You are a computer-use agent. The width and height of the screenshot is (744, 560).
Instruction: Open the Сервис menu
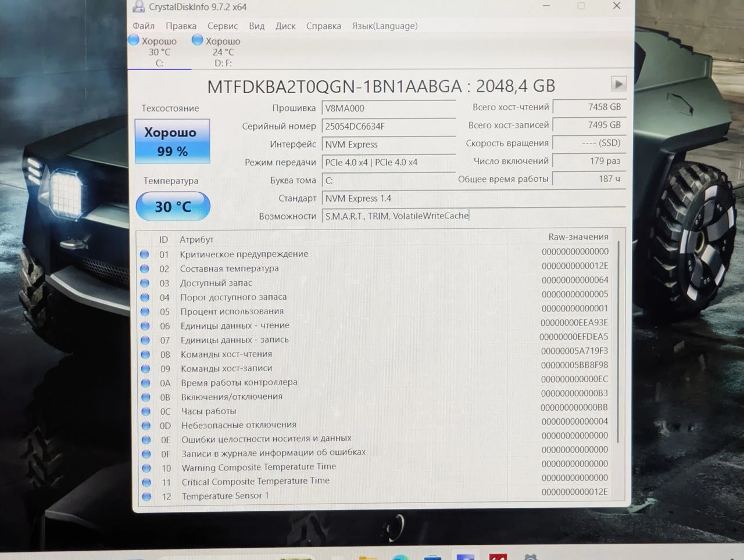point(223,26)
